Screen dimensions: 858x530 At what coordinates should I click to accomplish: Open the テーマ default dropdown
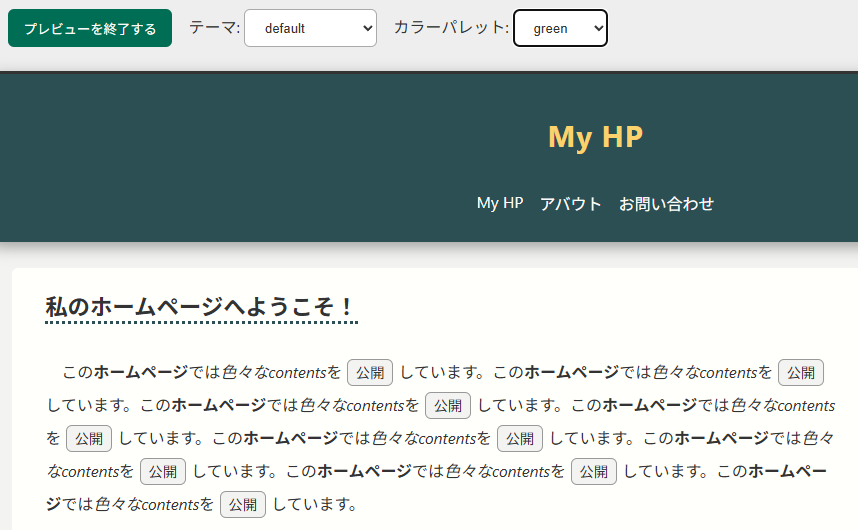click(x=310, y=28)
